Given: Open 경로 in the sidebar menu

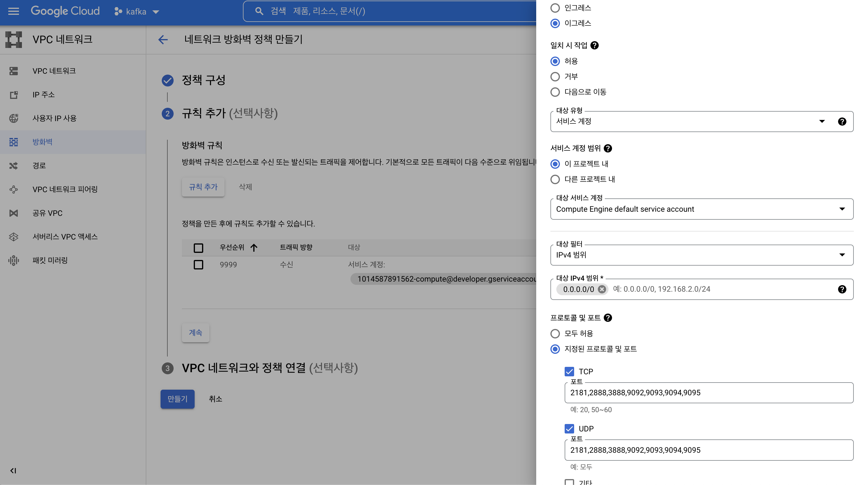Looking at the screenshot, I should (x=39, y=166).
